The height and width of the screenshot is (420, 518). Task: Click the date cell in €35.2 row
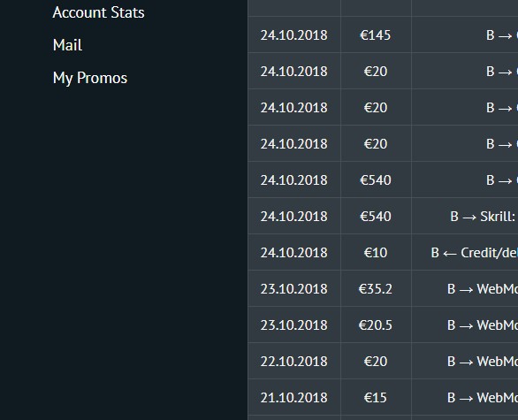click(x=294, y=289)
